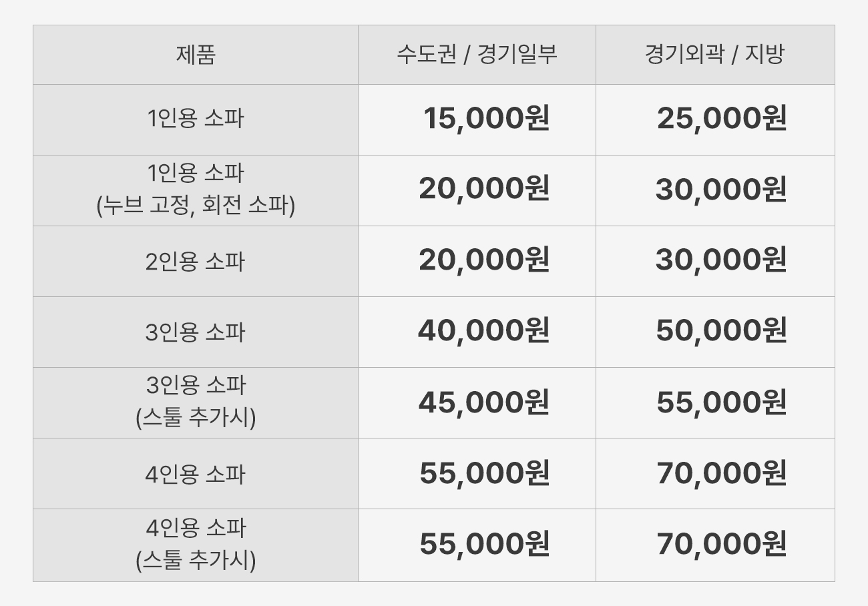Select the 2인용 소파 product cell
The width and height of the screenshot is (868, 606).
196,261
